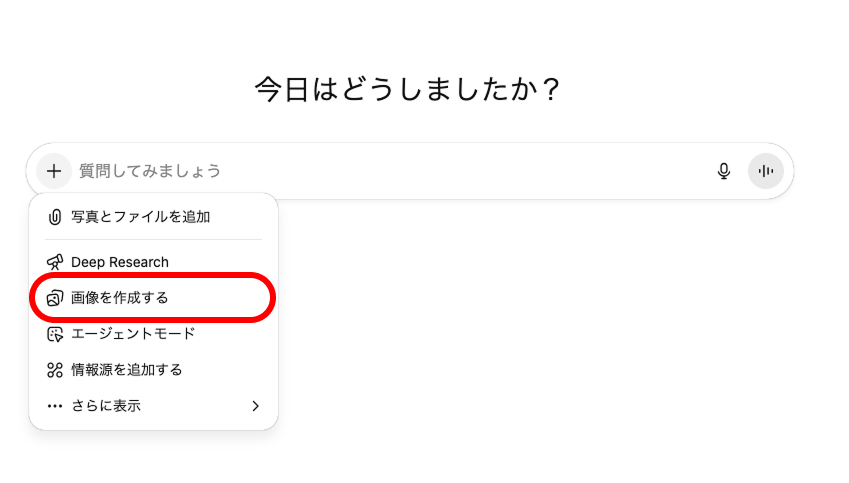Image resolution: width=849 pixels, height=483 pixels.
Task: Choose Deep Research from the menu
Action: click(120, 262)
